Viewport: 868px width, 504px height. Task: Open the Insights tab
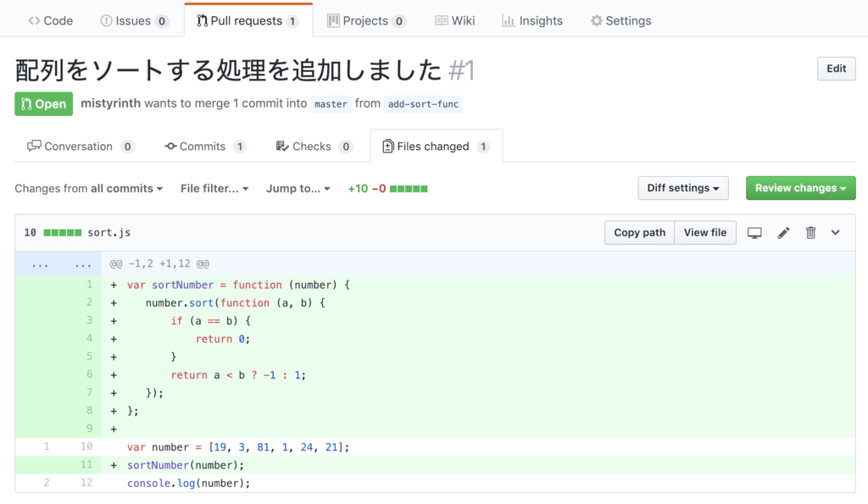pos(532,21)
